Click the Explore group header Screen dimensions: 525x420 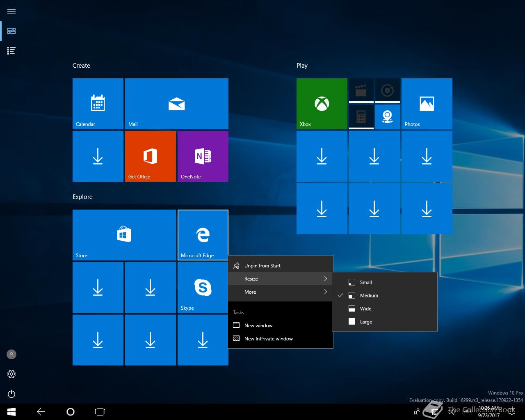coord(82,197)
